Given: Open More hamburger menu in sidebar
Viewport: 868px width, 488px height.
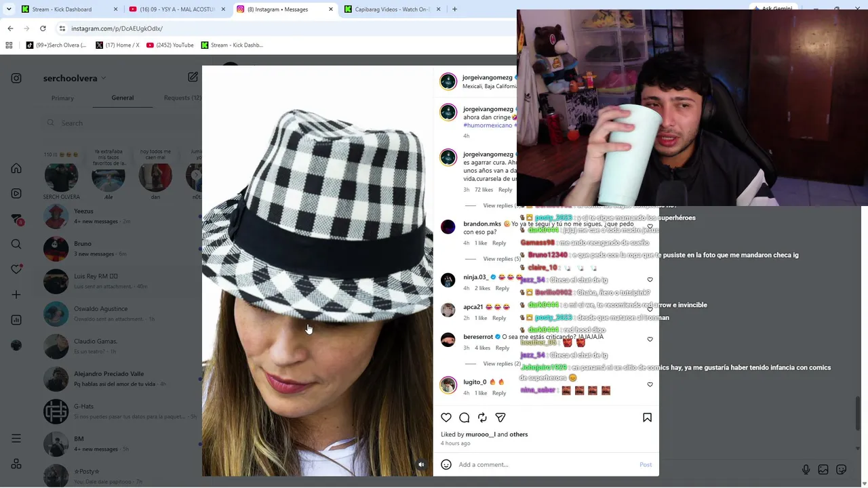Looking at the screenshot, I should pyautogui.click(x=16, y=439).
